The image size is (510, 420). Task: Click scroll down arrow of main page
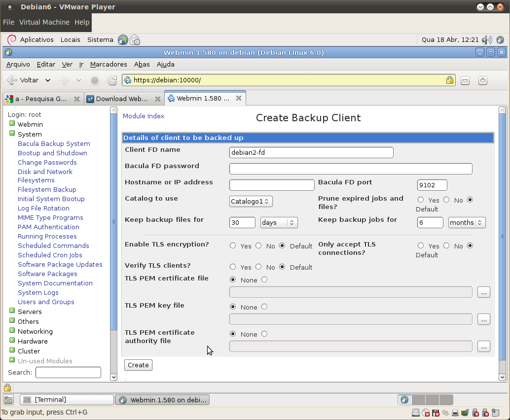(x=502, y=378)
